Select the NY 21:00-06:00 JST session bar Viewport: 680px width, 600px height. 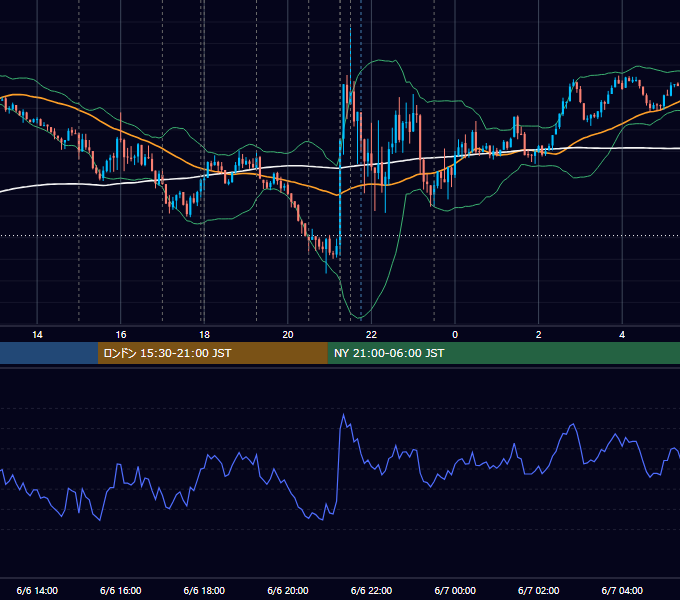503,353
